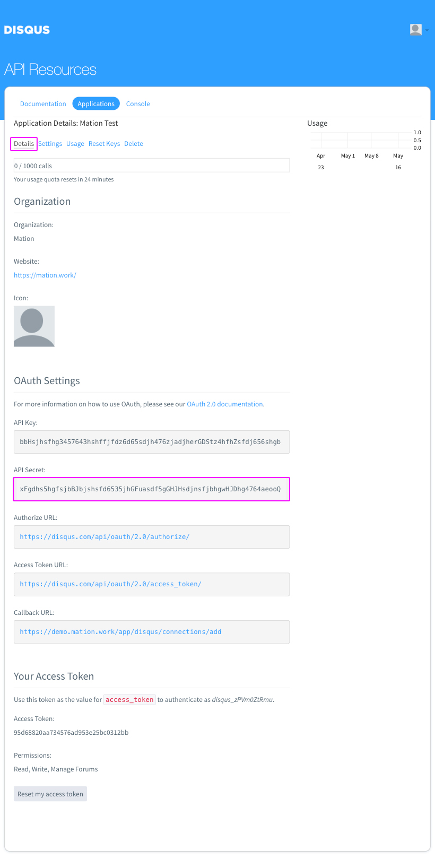The width and height of the screenshot is (435, 868).
Task: Click the API Key field
Action: (x=152, y=442)
